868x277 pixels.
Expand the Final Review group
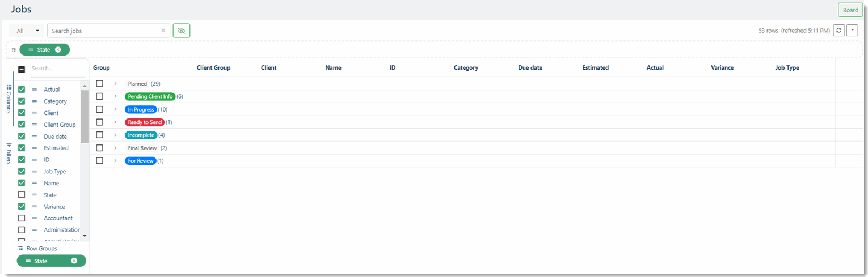tap(115, 148)
